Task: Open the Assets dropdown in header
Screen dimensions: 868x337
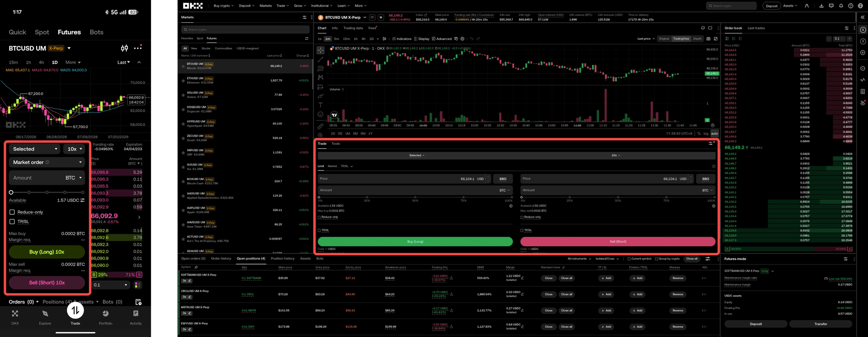Action: (x=790, y=6)
